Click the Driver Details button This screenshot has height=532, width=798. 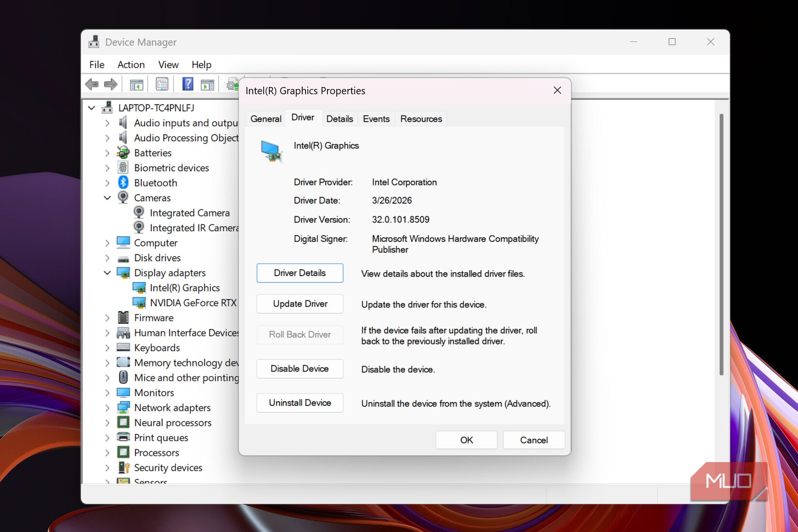300,273
